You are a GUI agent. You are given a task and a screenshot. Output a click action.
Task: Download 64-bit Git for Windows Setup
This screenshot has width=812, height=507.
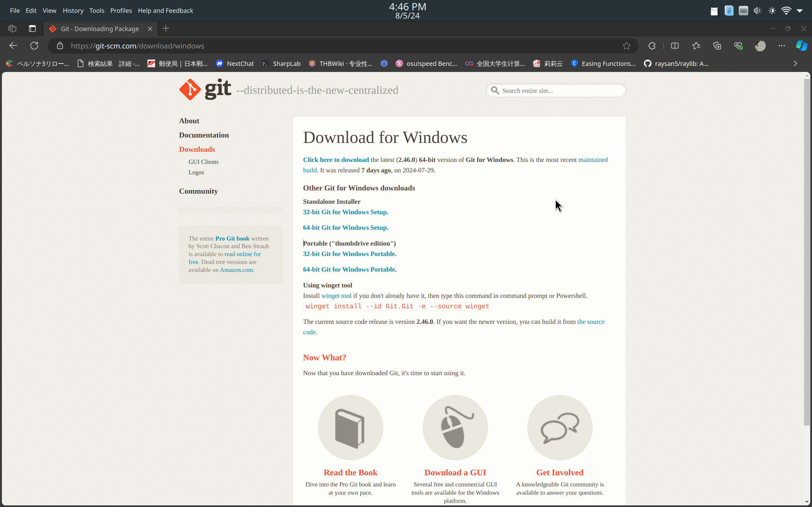point(344,227)
